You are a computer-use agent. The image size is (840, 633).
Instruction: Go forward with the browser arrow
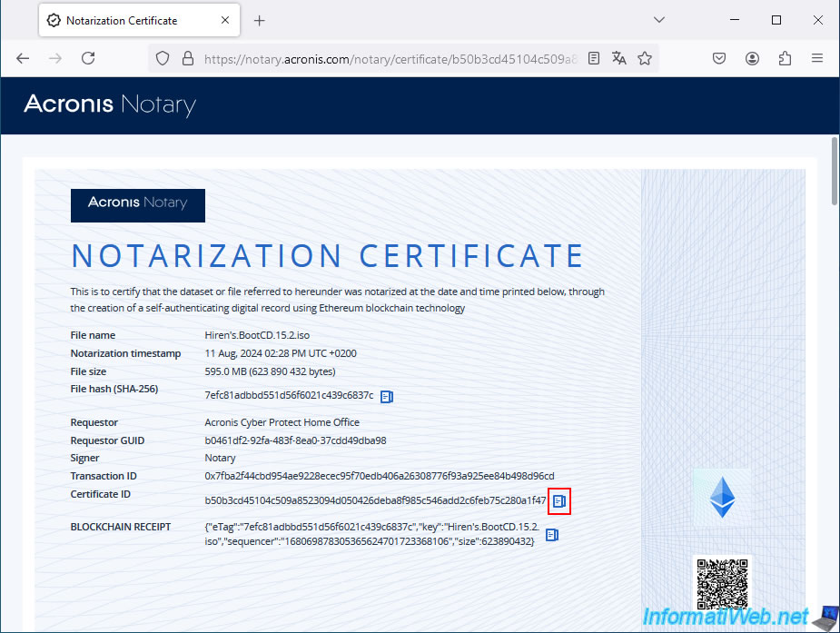point(55,58)
